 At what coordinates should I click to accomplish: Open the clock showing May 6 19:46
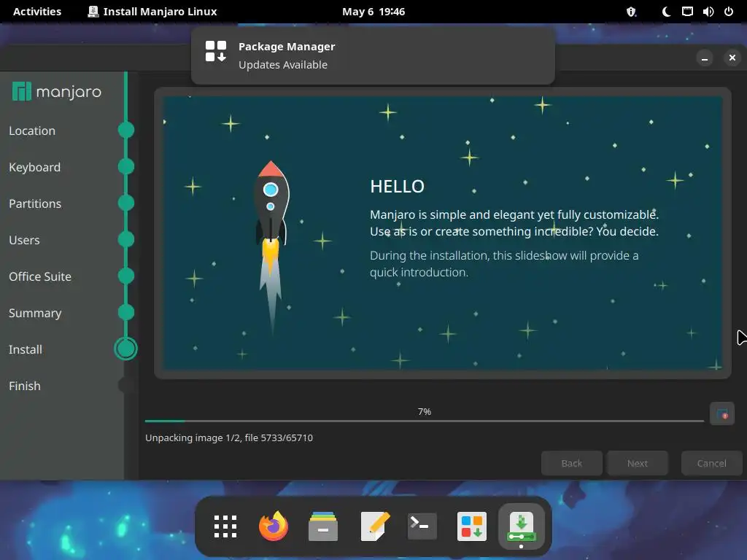coord(373,12)
